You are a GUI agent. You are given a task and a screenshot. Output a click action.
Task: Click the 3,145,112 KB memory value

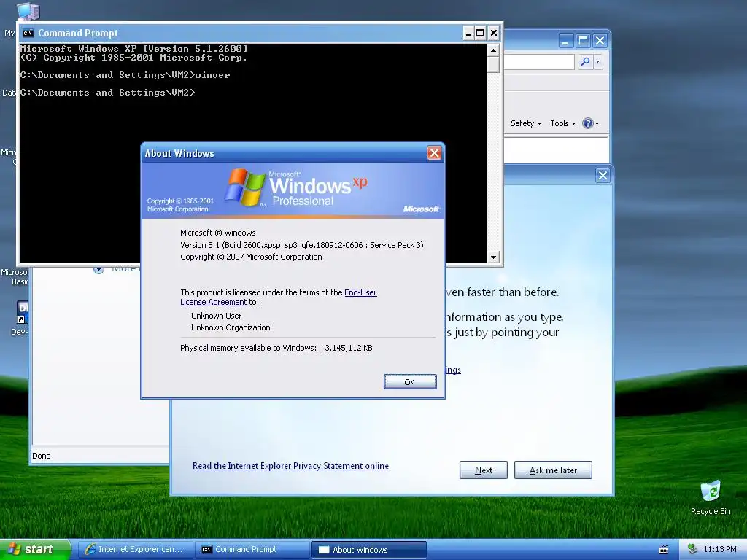click(x=349, y=348)
